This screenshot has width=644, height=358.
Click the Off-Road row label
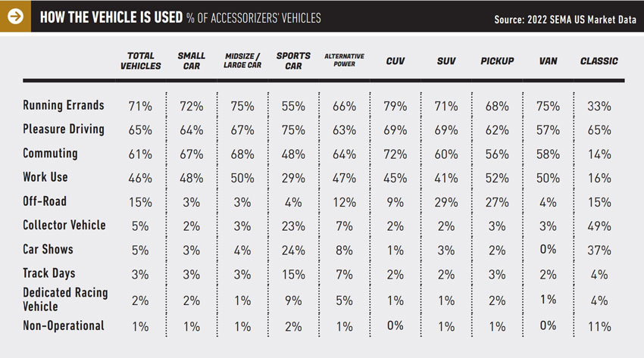click(45, 201)
